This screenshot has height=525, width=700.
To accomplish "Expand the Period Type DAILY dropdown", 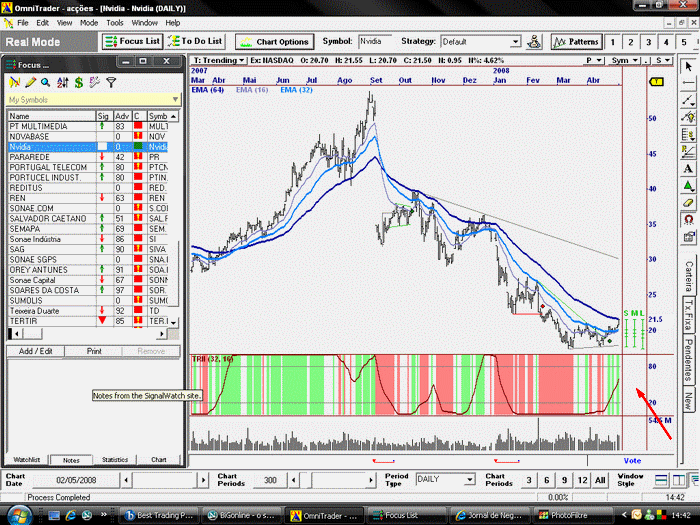I will click(x=470, y=479).
